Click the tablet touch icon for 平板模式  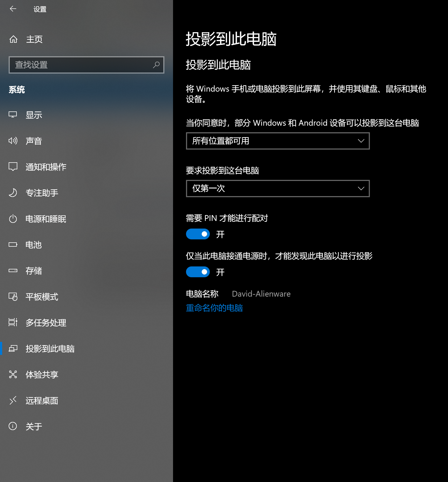click(13, 296)
